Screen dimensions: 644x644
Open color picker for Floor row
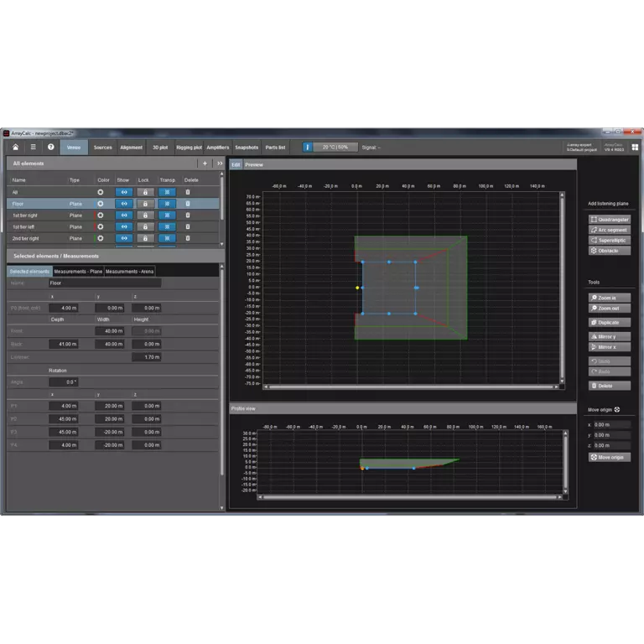[101, 204]
